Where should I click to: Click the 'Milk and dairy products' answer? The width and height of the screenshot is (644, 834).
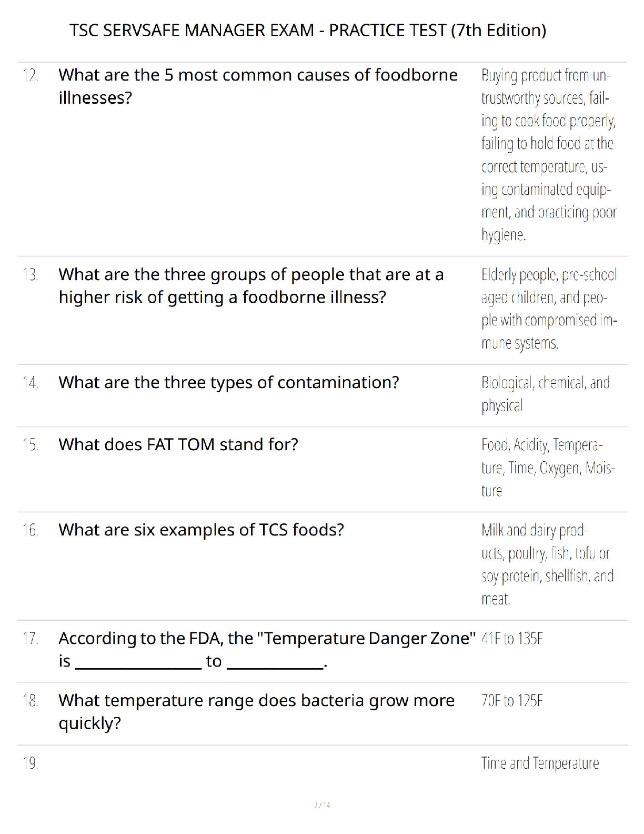(x=547, y=564)
